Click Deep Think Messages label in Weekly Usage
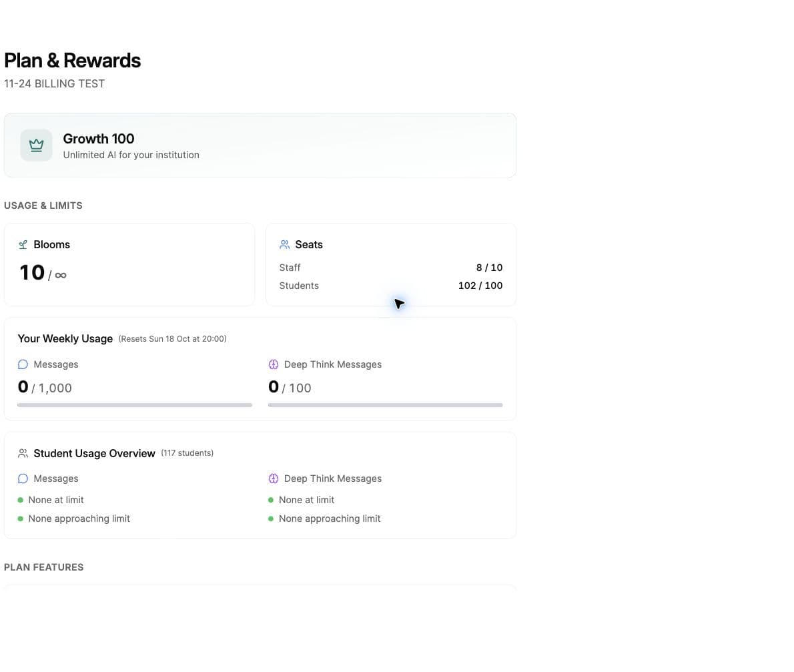This screenshot has width=794, height=672. 333,364
